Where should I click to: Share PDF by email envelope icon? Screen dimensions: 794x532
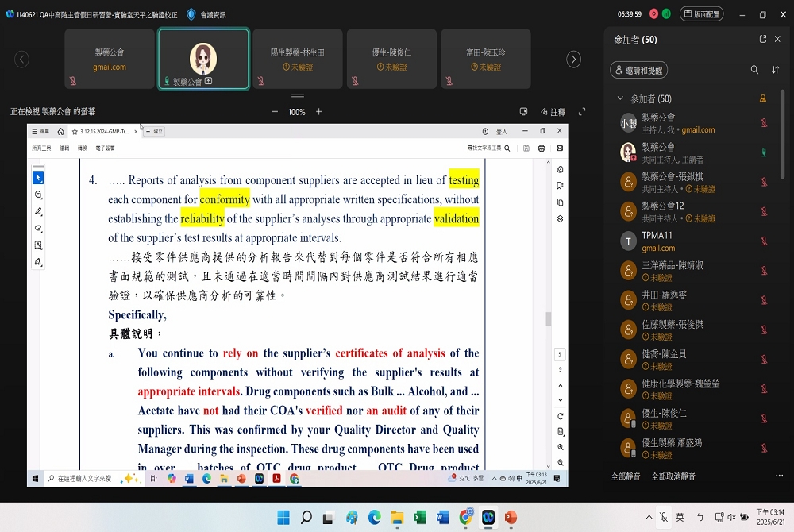pos(560,148)
